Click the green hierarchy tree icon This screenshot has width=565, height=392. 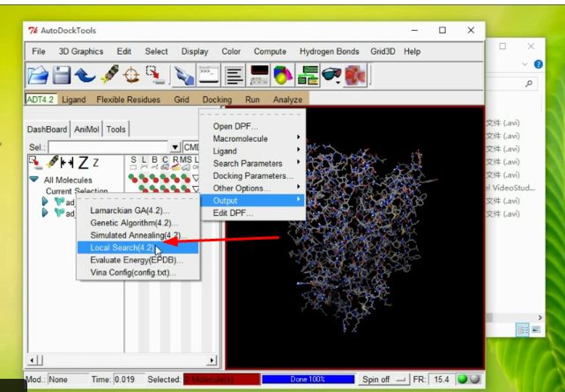tap(308, 75)
